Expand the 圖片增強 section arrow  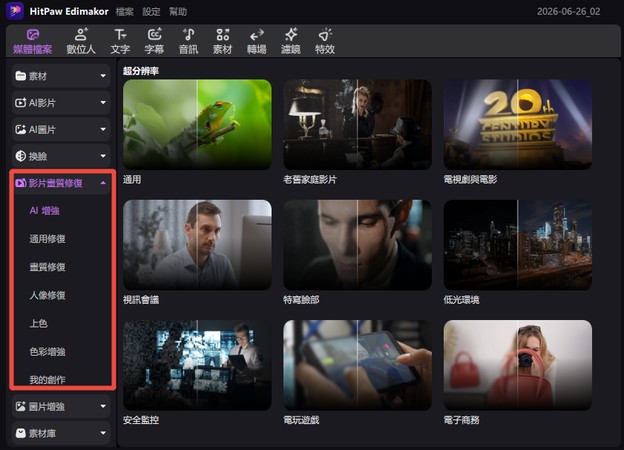point(103,406)
